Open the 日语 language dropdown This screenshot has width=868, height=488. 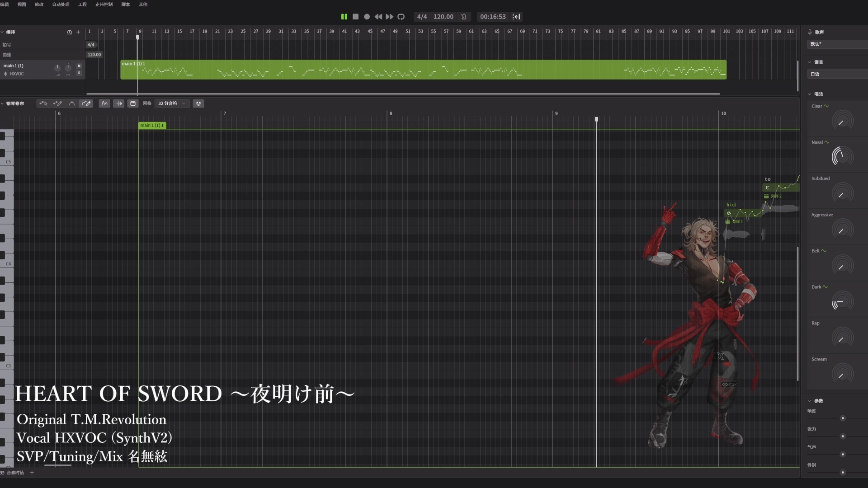point(837,74)
